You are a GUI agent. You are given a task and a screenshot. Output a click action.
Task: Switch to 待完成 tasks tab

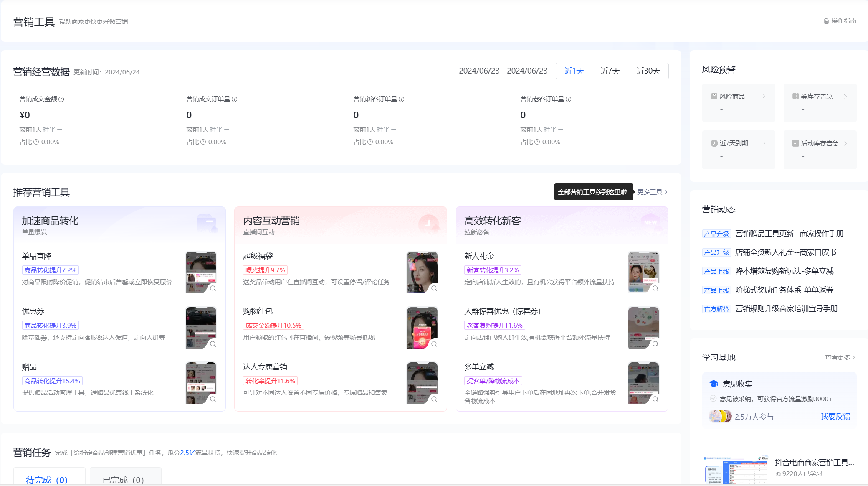pyautogui.click(x=47, y=480)
